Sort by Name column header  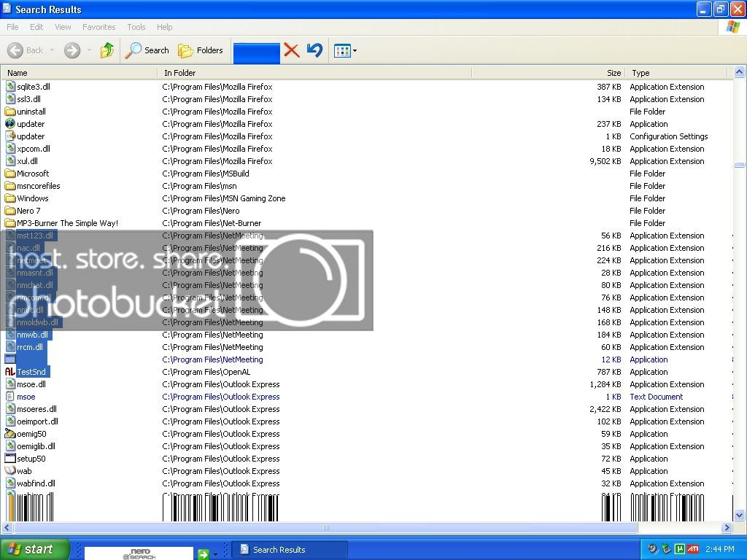tap(80, 73)
